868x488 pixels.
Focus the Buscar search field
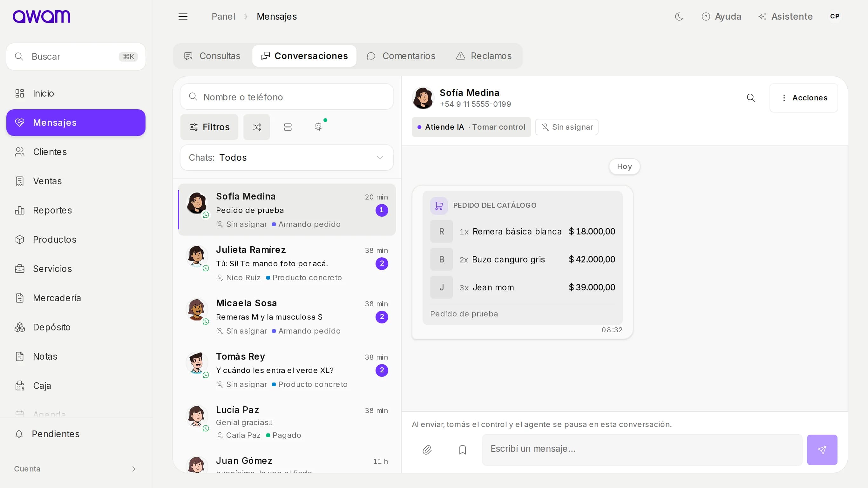(76, 57)
